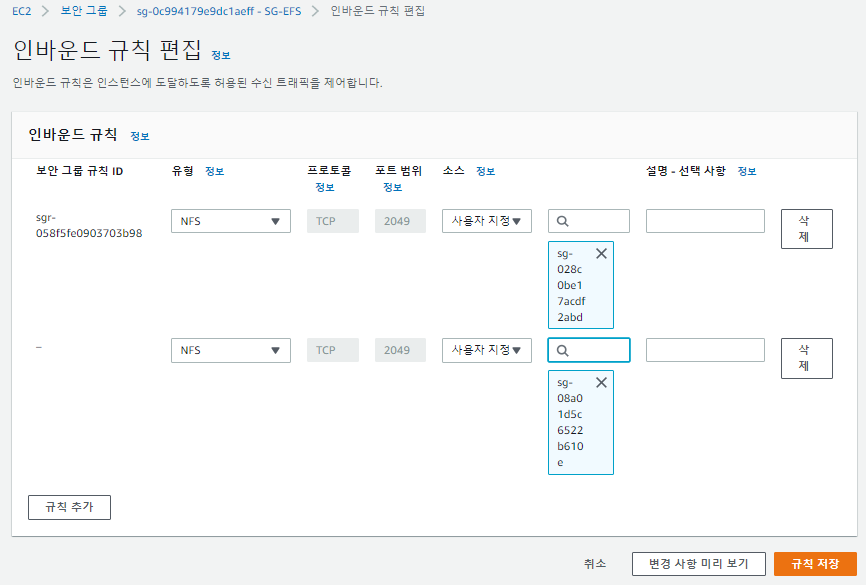Click the TCP protocol field of first rule
866x585 pixels.
pyautogui.click(x=333, y=221)
